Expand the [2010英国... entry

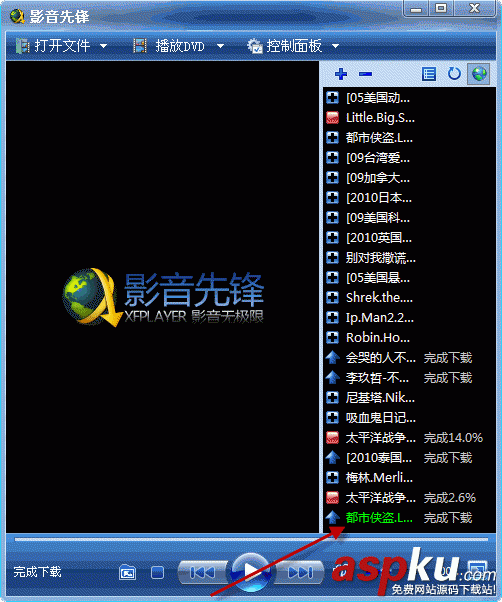click(332, 237)
